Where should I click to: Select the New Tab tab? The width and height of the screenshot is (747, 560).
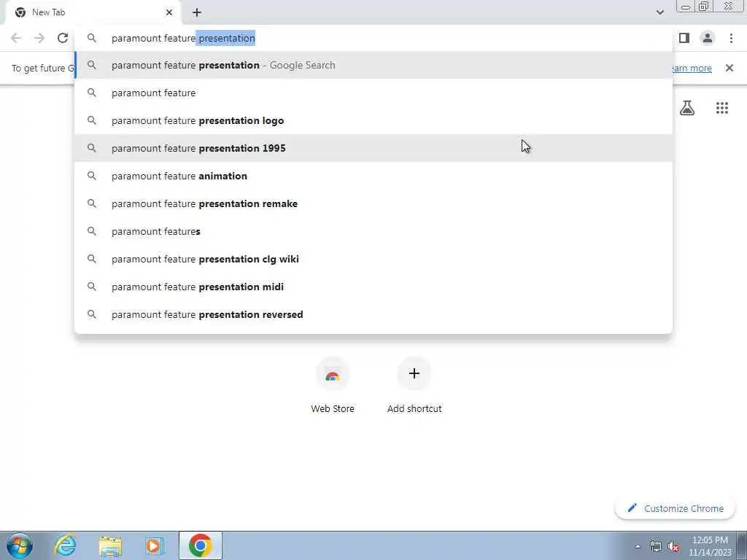93,12
